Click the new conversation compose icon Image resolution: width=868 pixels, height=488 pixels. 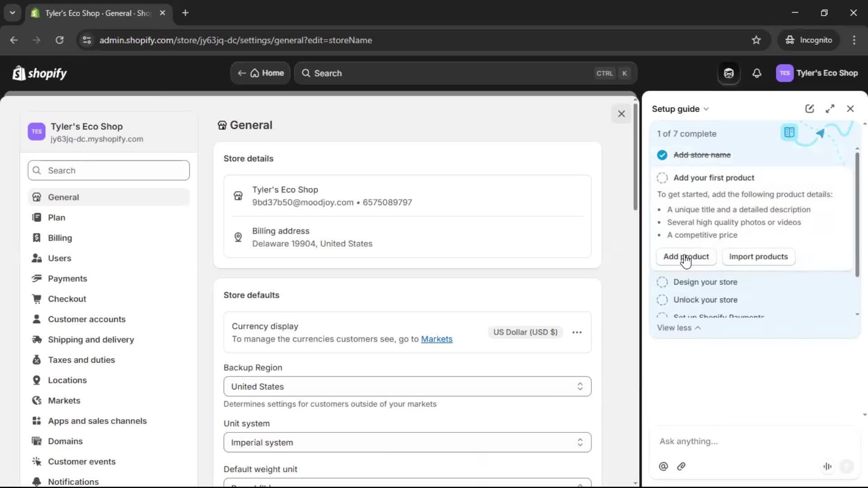[809, 109]
